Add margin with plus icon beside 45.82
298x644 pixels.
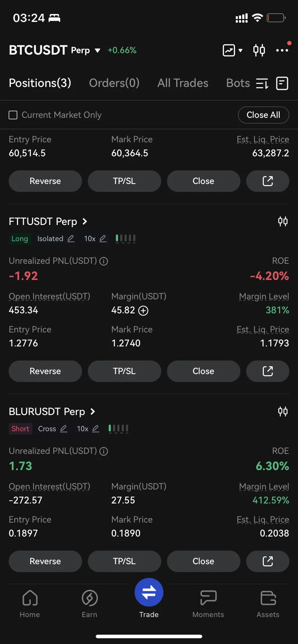coord(143,310)
